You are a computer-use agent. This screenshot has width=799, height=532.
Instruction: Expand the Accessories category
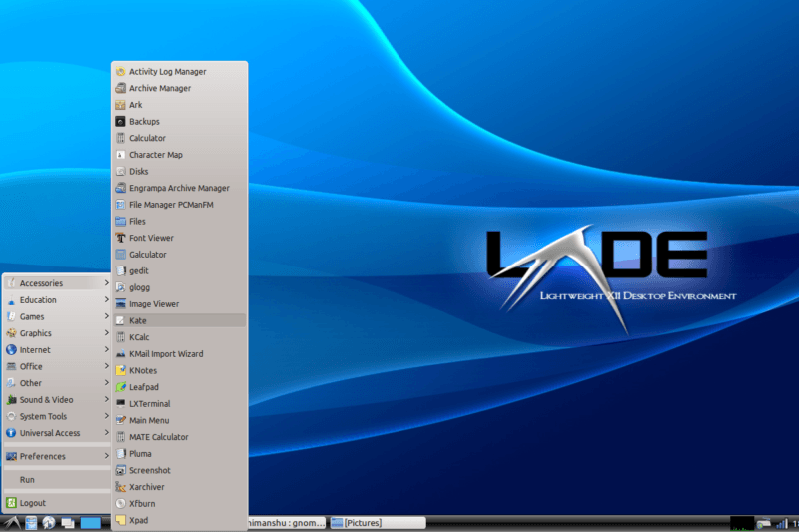click(x=57, y=283)
